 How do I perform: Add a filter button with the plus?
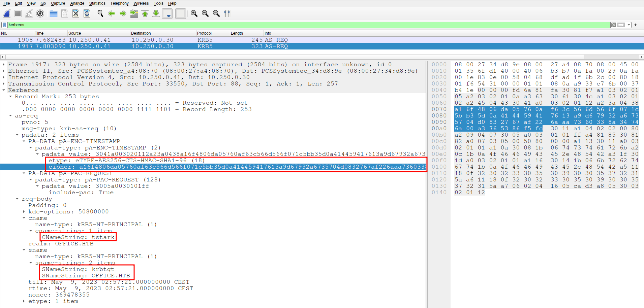[636, 25]
